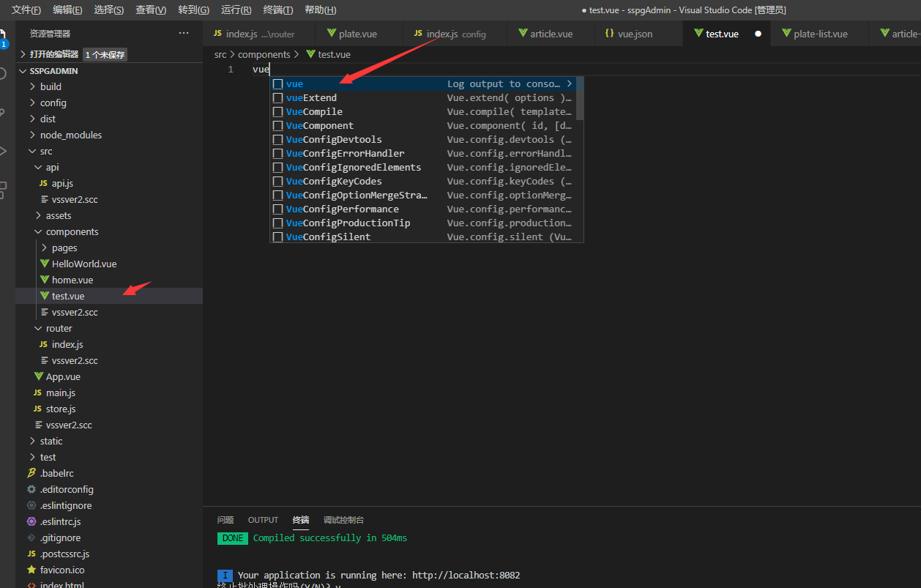Switch to the vue.json tab
This screenshot has width=921, height=588.
pyautogui.click(x=638, y=34)
